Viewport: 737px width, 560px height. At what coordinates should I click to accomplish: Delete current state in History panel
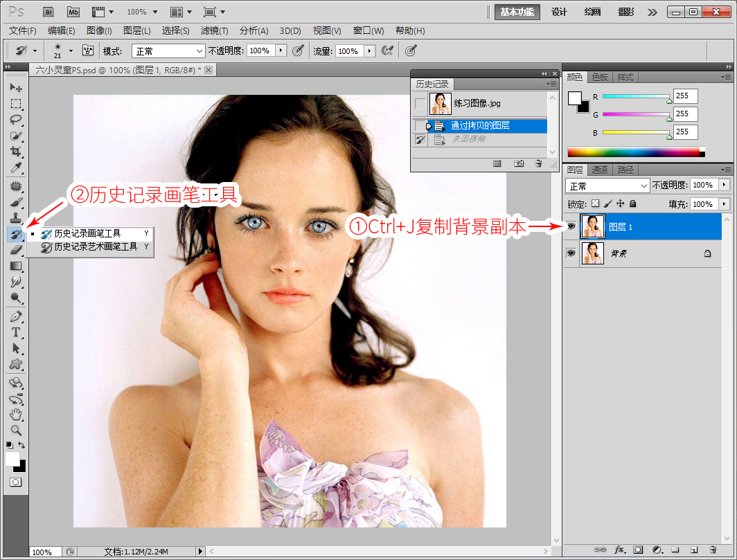538,163
